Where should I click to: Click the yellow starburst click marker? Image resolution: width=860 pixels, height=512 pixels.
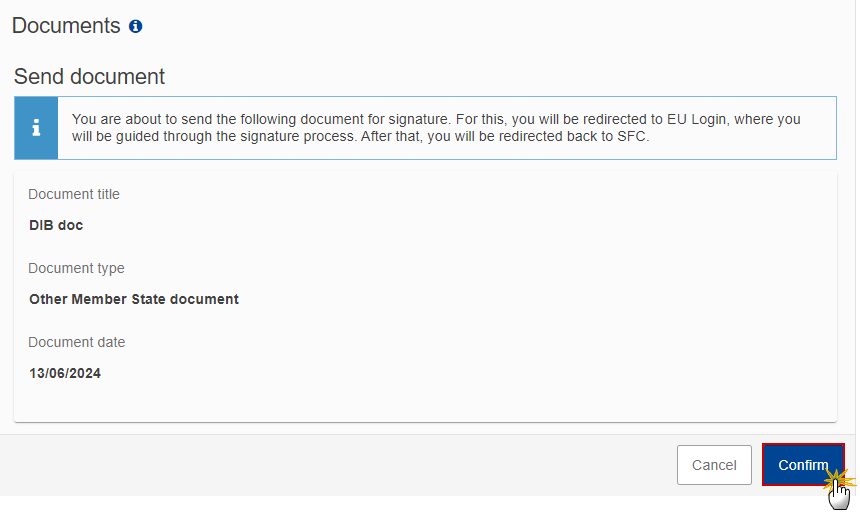click(x=838, y=479)
